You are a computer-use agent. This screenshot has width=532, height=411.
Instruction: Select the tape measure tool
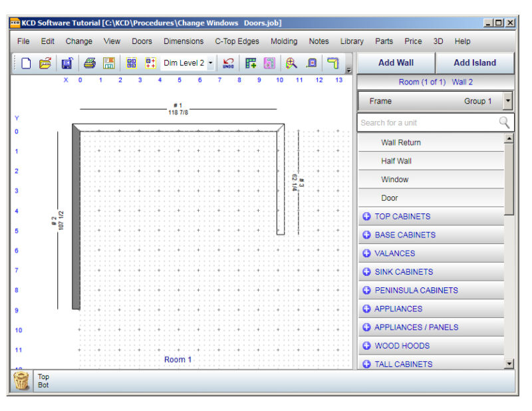pos(311,63)
